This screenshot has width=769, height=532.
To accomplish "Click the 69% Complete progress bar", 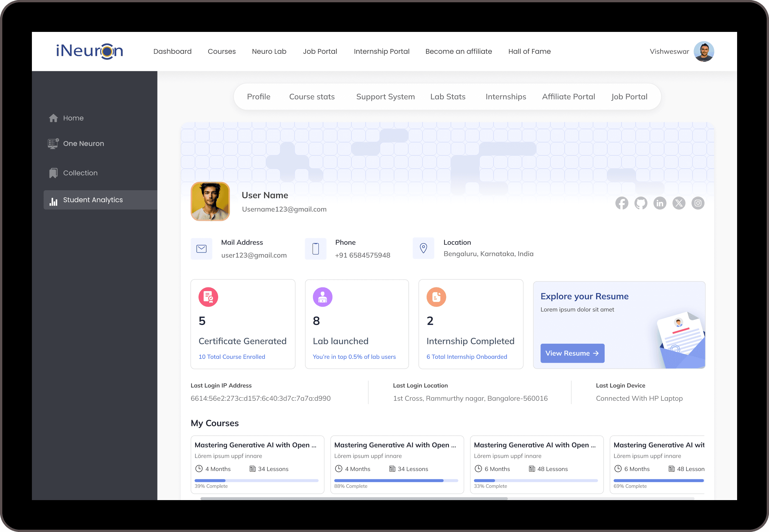I will coord(659,480).
